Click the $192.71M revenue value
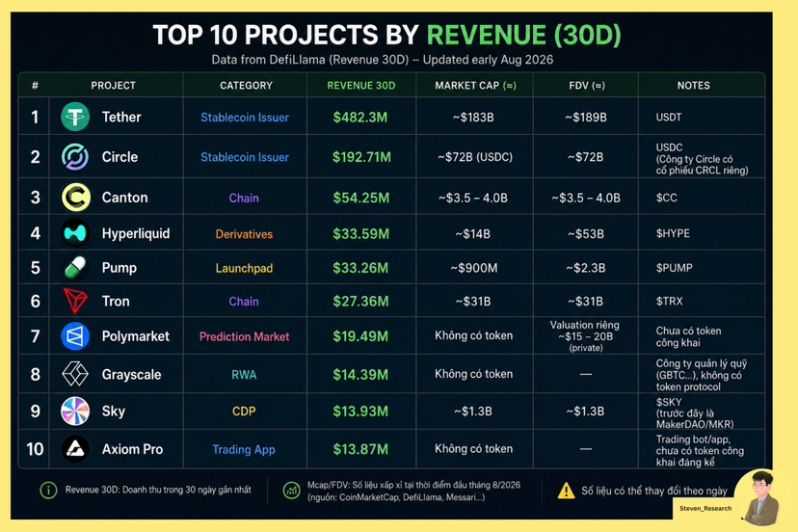798x532 pixels. pos(361,157)
